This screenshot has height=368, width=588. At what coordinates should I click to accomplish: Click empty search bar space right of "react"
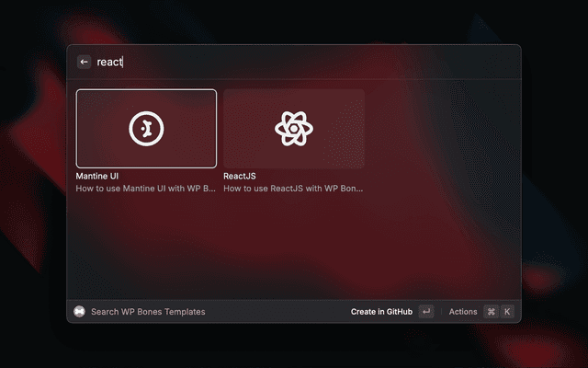319,62
